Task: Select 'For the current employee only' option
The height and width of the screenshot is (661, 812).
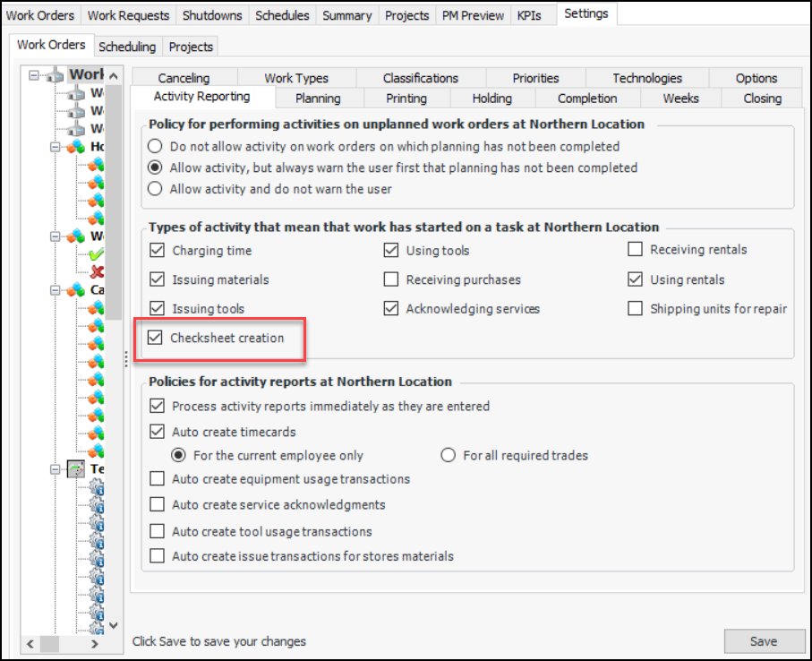Action: (x=178, y=455)
